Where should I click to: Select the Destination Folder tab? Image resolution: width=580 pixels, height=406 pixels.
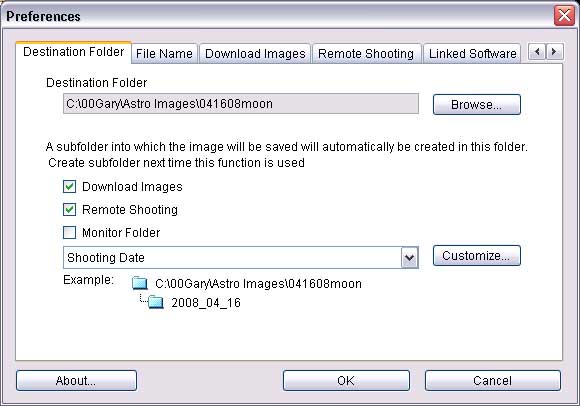pyautogui.click(x=74, y=52)
